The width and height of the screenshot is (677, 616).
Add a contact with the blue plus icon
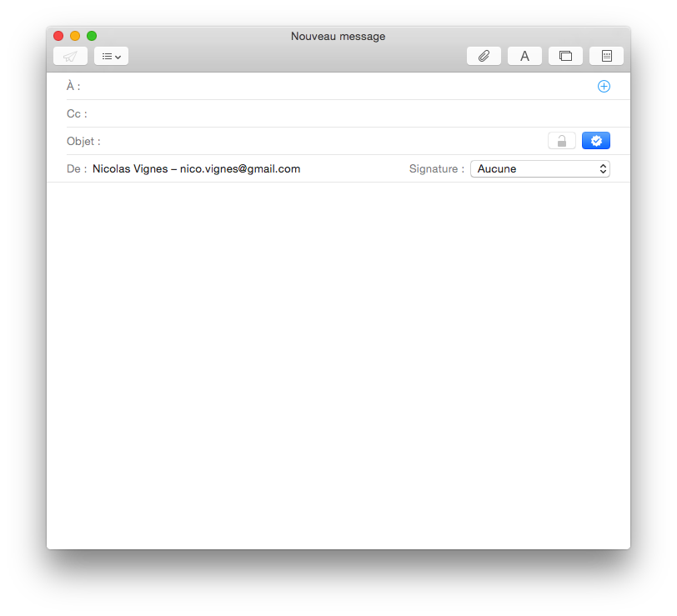[x=604, y=87]
